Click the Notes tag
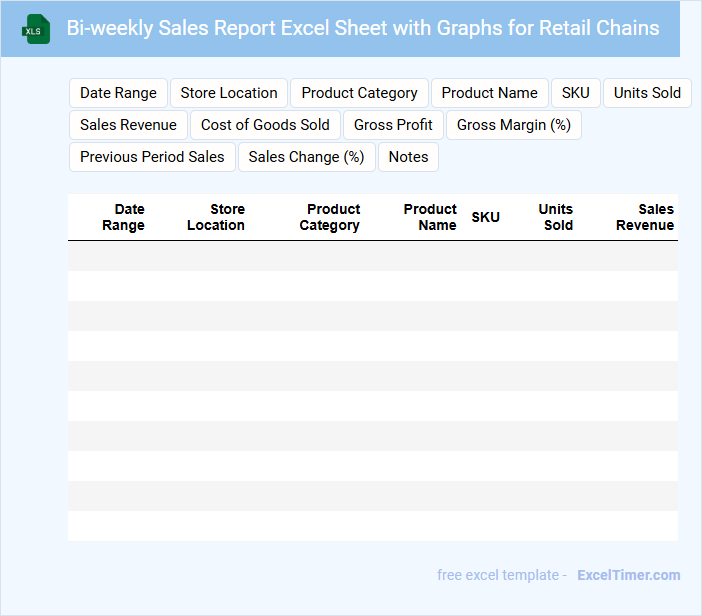This screenshot has width=702, height=616. 408,157
